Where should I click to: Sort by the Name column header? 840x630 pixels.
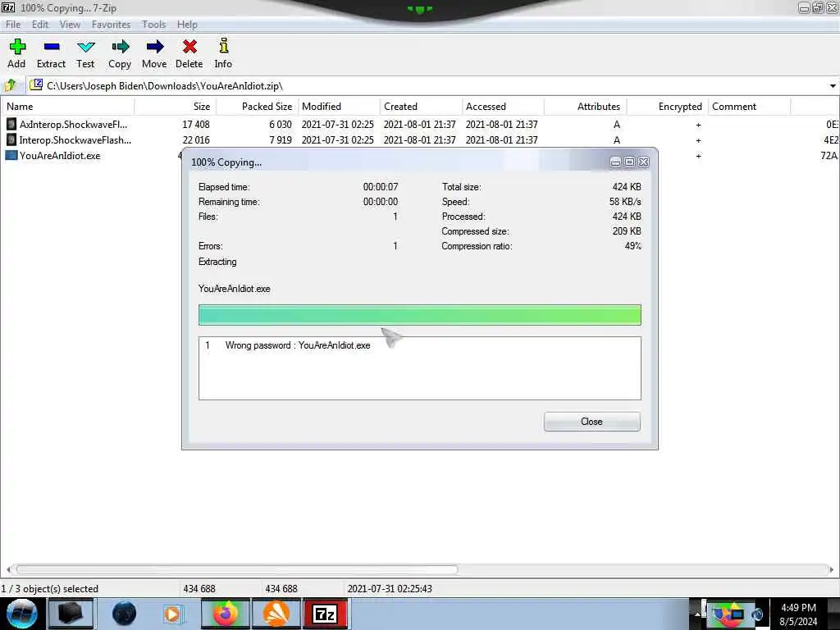click(67, 107)
